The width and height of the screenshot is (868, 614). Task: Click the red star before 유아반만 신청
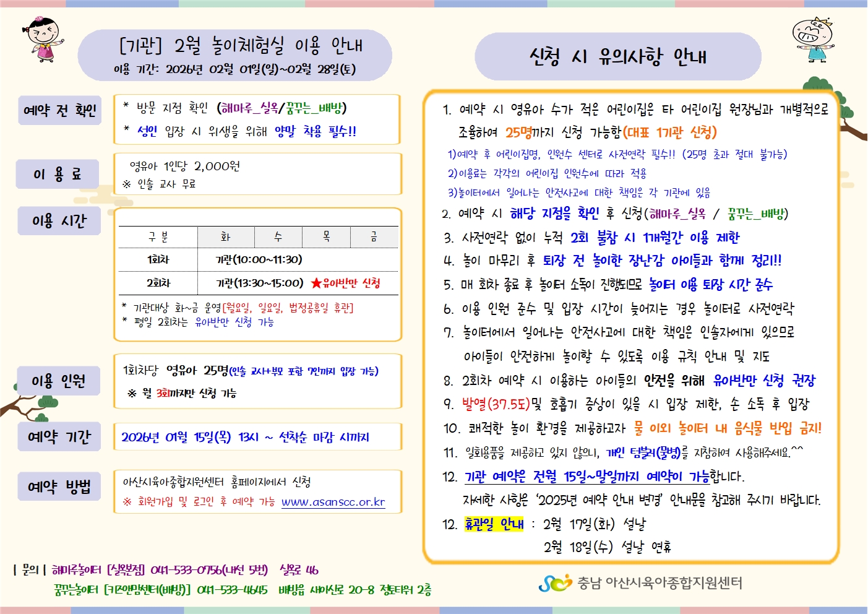coord(316,283)
